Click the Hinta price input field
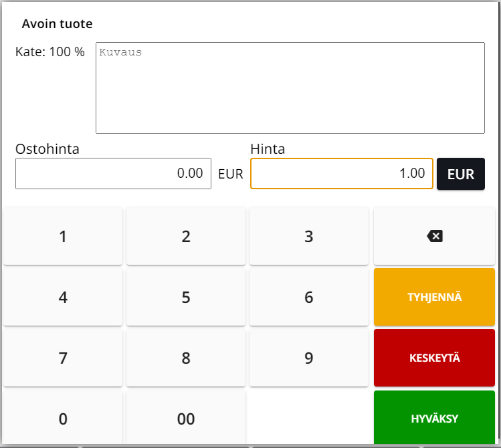The image size is (501, 448). tap(341, 174)
